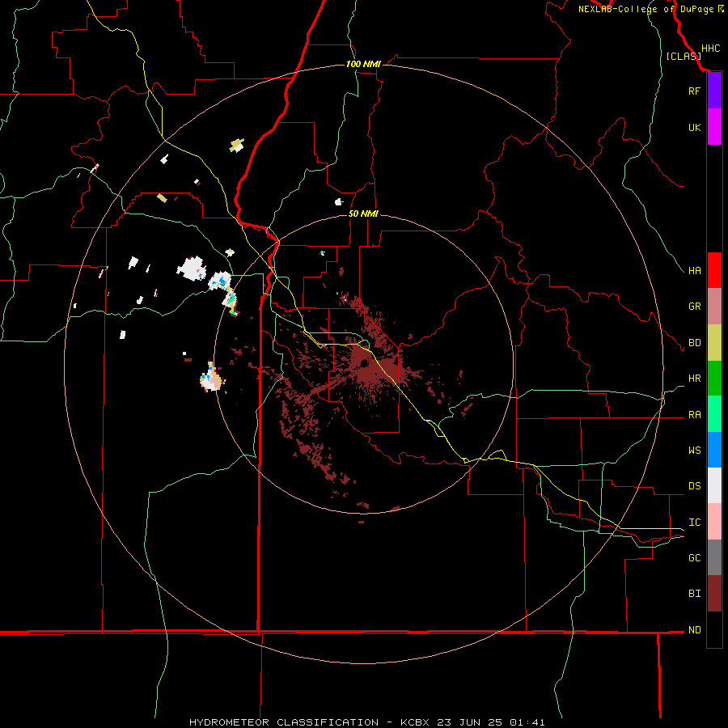The image size is (728, 728).
Task: Click the 'RA' legend label
Action: coord(694,414)
